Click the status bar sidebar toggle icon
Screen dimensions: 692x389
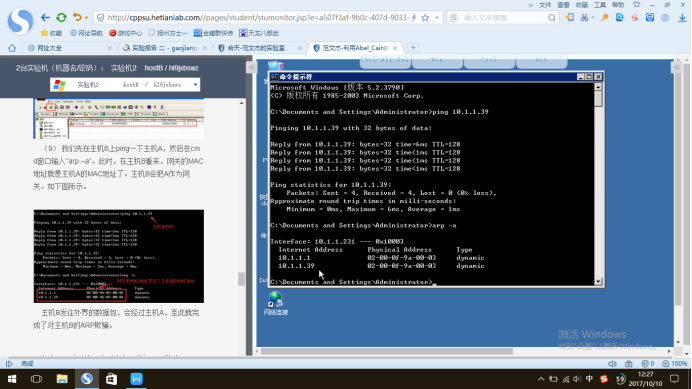coord(9,364)
